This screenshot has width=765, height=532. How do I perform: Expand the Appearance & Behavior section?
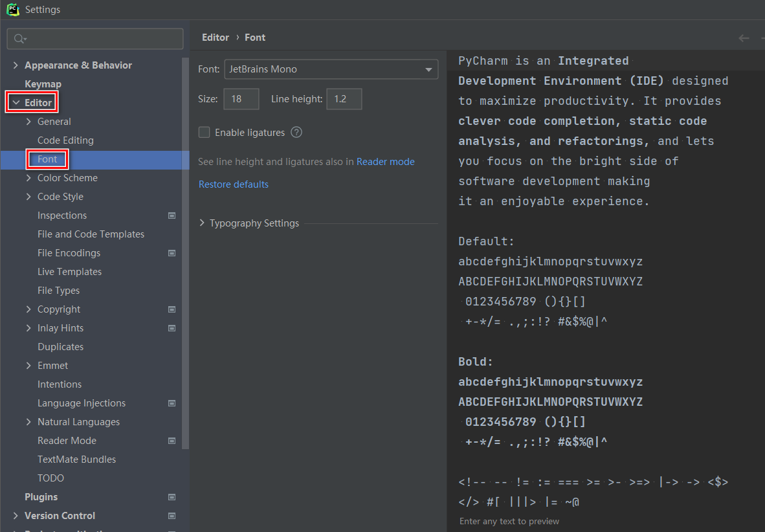click(x=15, y=65)
